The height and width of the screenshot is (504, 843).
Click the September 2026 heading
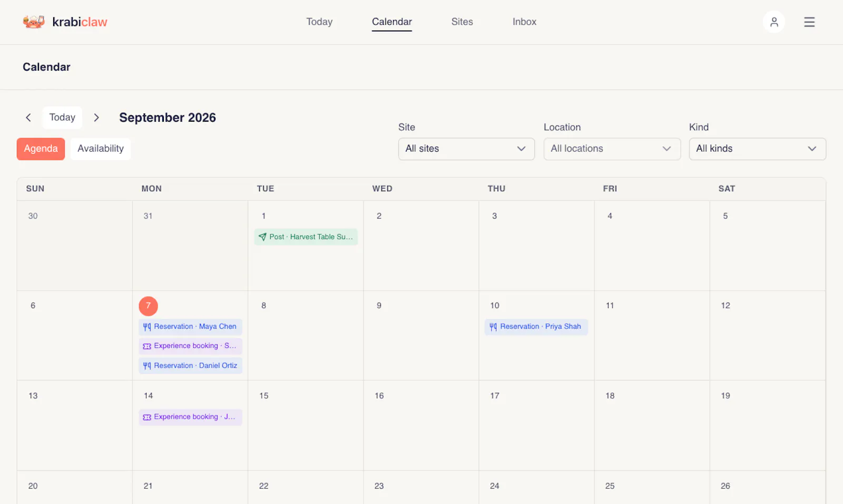click(x=168, y=117)
